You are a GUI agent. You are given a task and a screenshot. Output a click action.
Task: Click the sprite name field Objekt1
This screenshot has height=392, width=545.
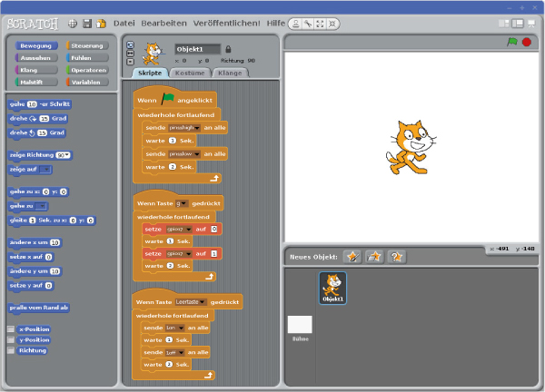(197, 49)
